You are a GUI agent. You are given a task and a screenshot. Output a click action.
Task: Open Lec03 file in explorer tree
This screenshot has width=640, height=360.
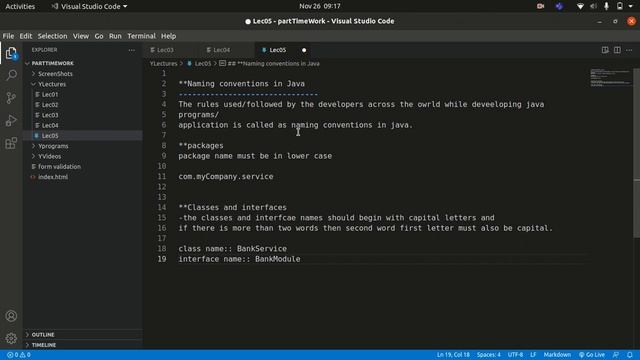pyautogui.click(x=50, y=115)
